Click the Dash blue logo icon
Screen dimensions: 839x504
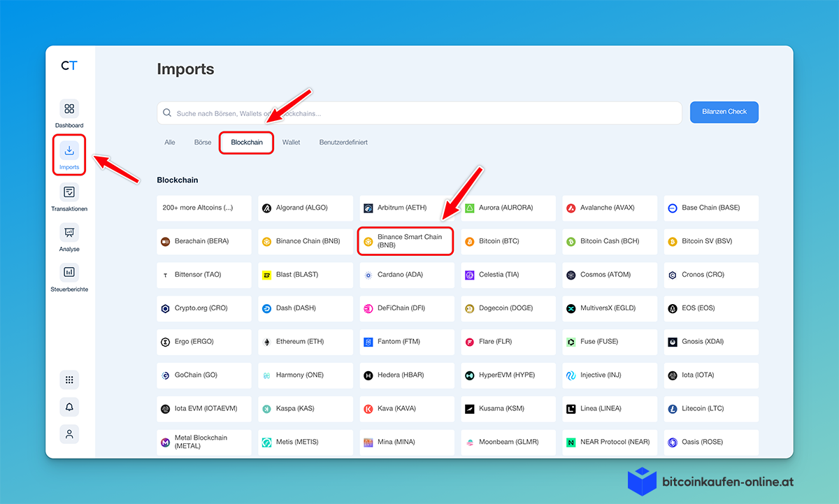[x=266, y=309]
